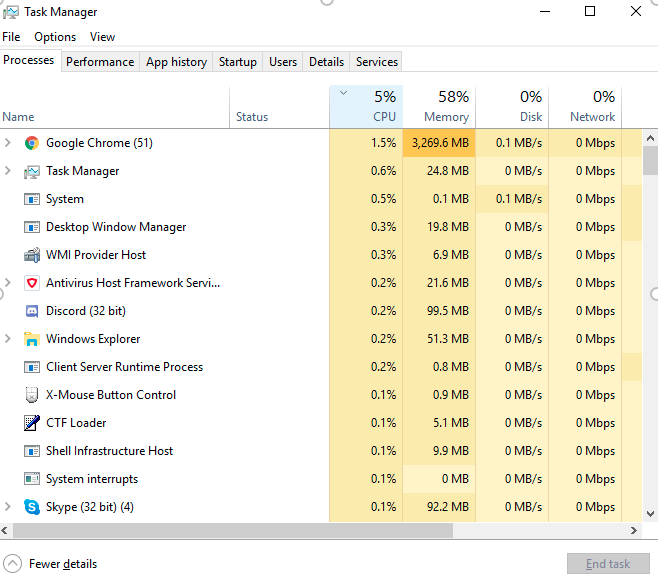Expand the Google Chrome process group
The image size is (658, 581).
pos(8,143)
